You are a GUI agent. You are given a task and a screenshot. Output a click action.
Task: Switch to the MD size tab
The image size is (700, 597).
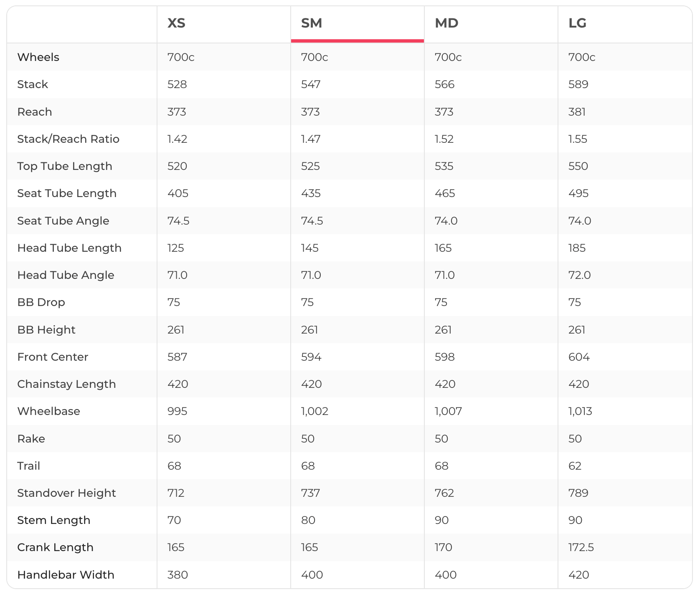(446, 23)
